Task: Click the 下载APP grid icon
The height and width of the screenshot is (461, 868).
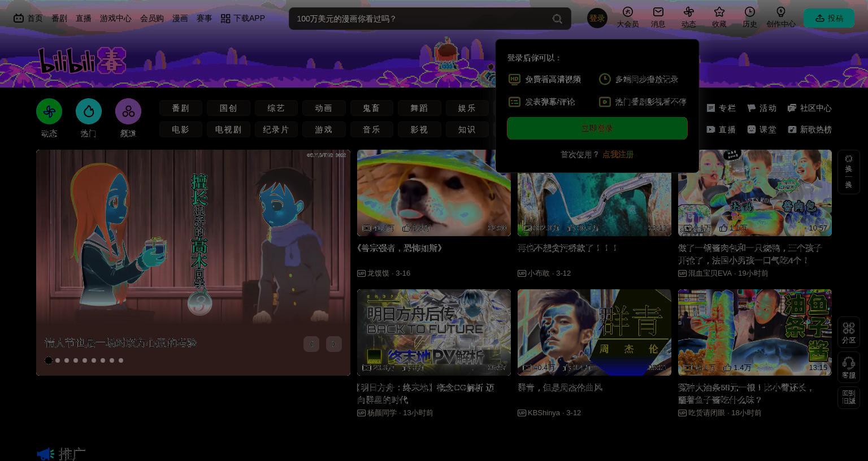Action: click(225, 19)
